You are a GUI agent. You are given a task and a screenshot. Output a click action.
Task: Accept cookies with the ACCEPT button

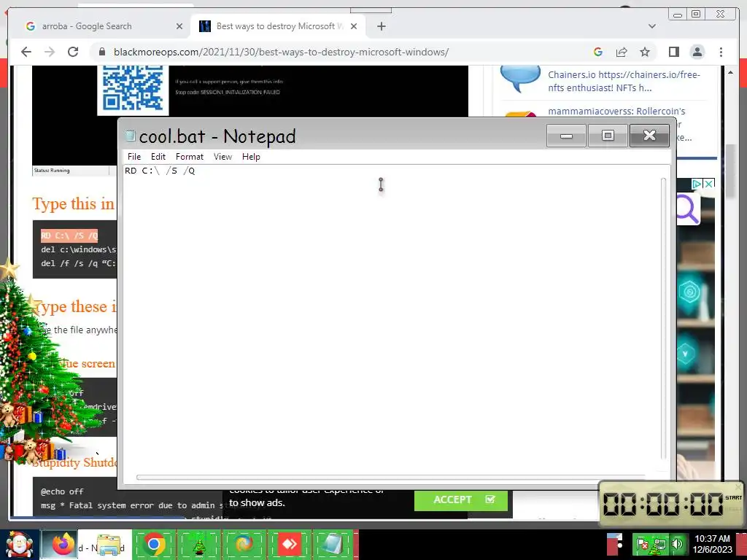461,499
